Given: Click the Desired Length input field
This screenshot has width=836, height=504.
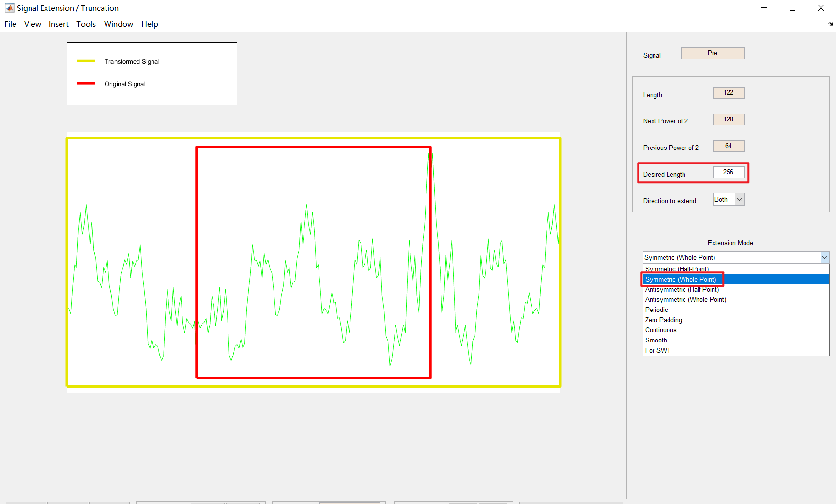Looking at the screenshot, I should [x=728, y=172].
